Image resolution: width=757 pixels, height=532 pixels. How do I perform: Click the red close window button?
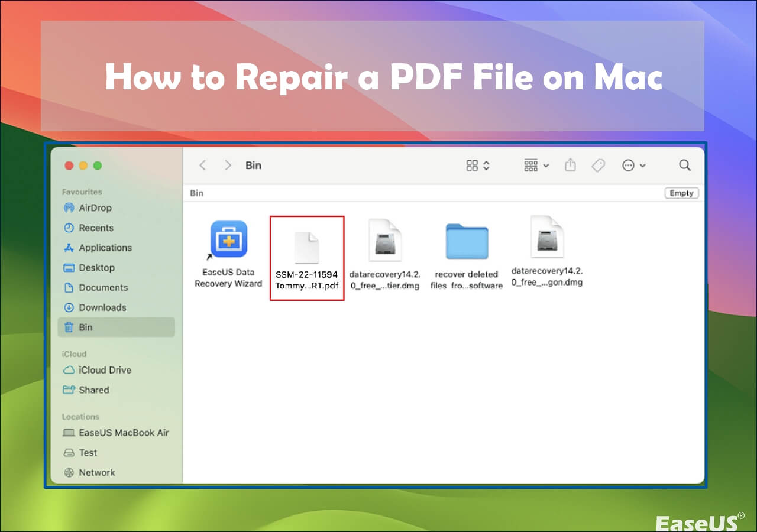(69, 166)
